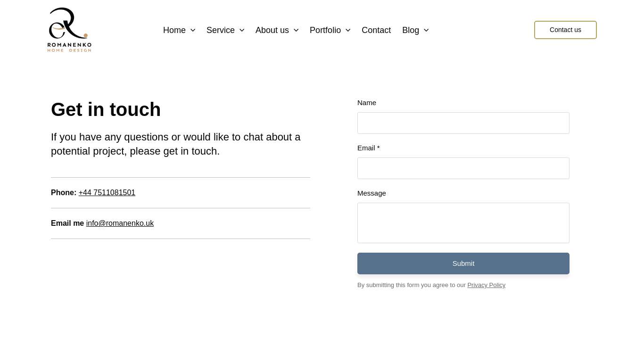The image size is (644, 362).
Task: Expand the Service menu chevron
Action: pos(242,30)
